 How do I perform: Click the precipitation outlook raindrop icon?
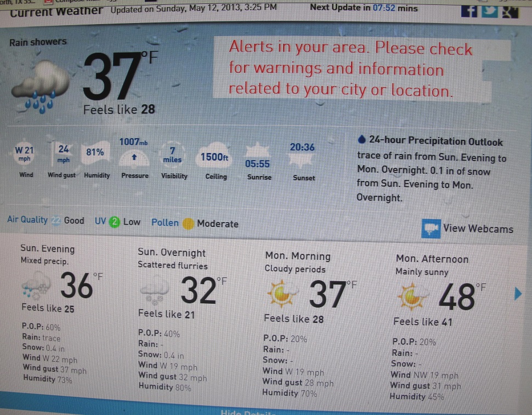pos(361,139)
